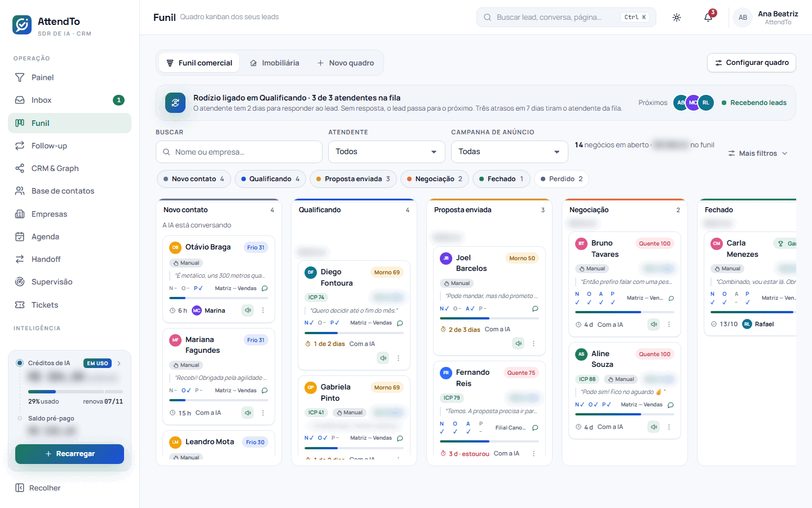
Task: Click speaker icon on Otávio Braga card
Action: (x=248, y=310)
